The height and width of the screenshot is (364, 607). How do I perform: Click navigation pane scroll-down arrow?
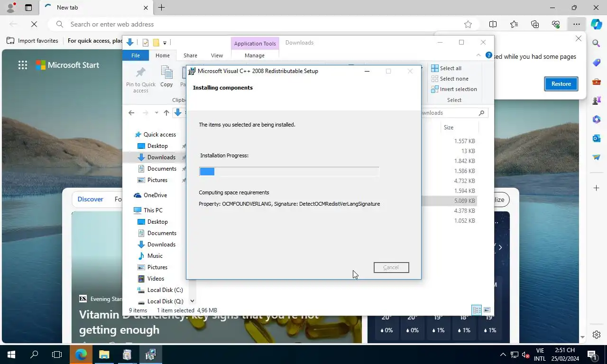click(x=192, y=301)
